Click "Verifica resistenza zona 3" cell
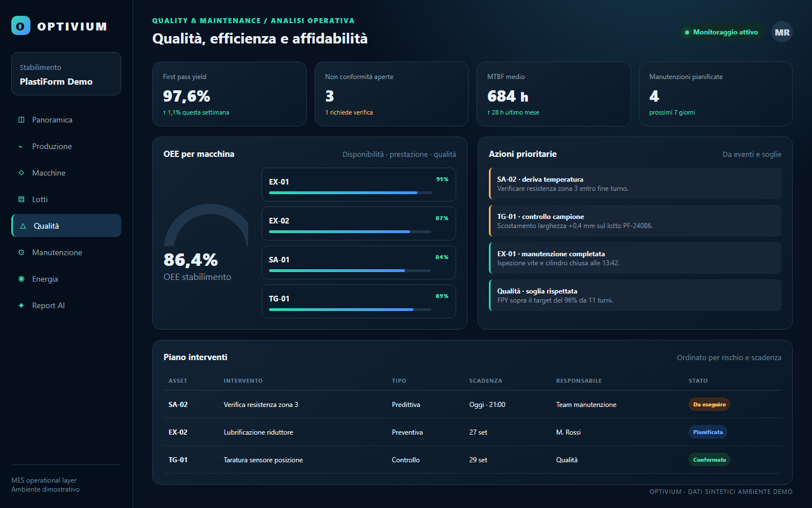The height and width of the screenshot is (508, 812). click(x=261, y=405)
